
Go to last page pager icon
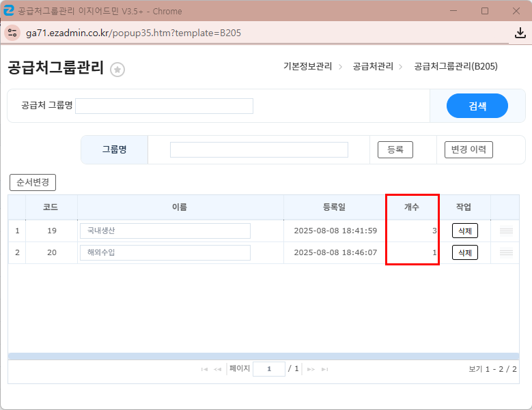(324, 369)
